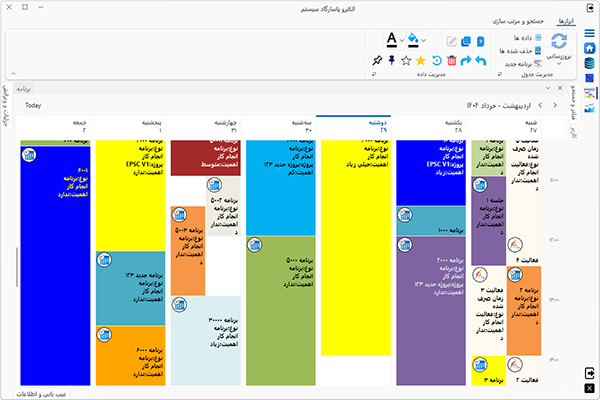600x400 pixels.
Task: Apply the font color A tool
Action: pos(391,40)
